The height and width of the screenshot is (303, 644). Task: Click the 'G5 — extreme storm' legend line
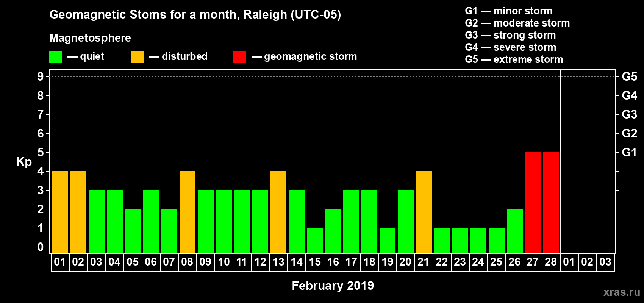514,59
